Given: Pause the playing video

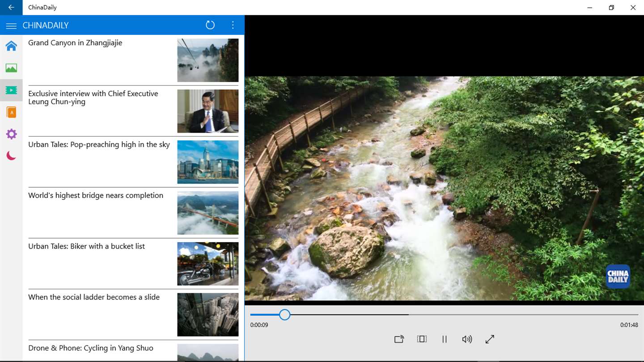Looking at the screenshot, I should (x=445, y=339).
